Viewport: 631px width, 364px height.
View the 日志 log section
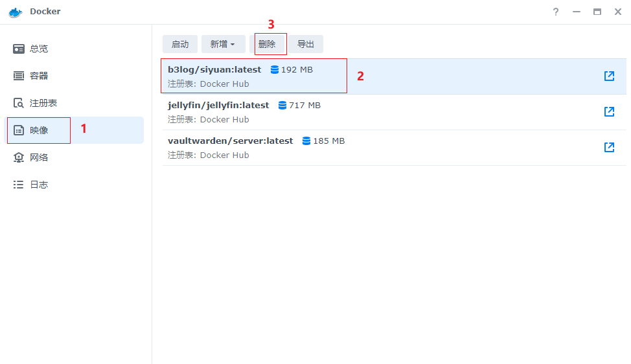[x=74, y=185]
